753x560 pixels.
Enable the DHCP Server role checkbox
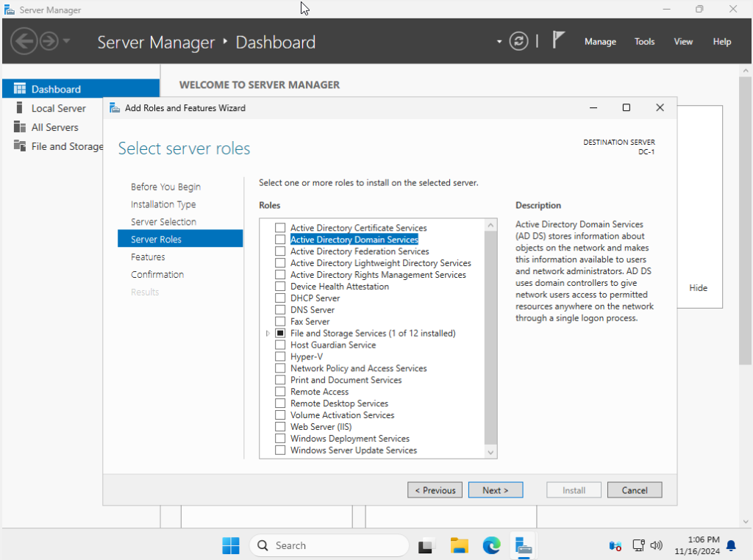coord(280,298)
